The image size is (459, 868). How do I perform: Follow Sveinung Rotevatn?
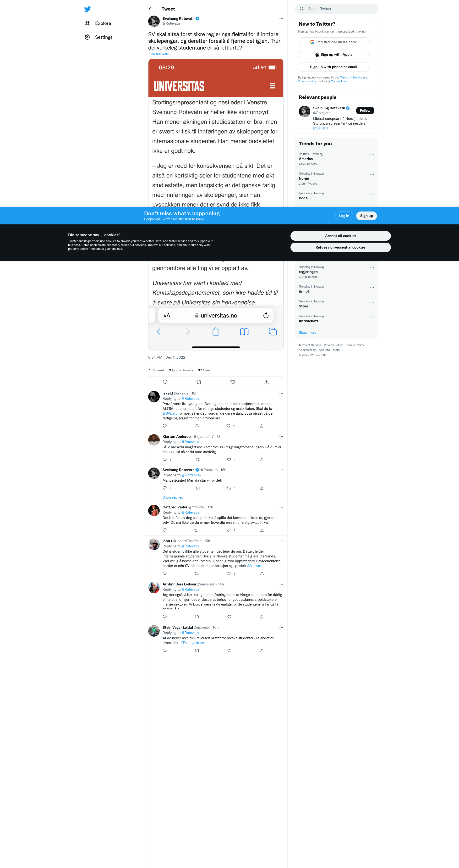pos(365,111)
